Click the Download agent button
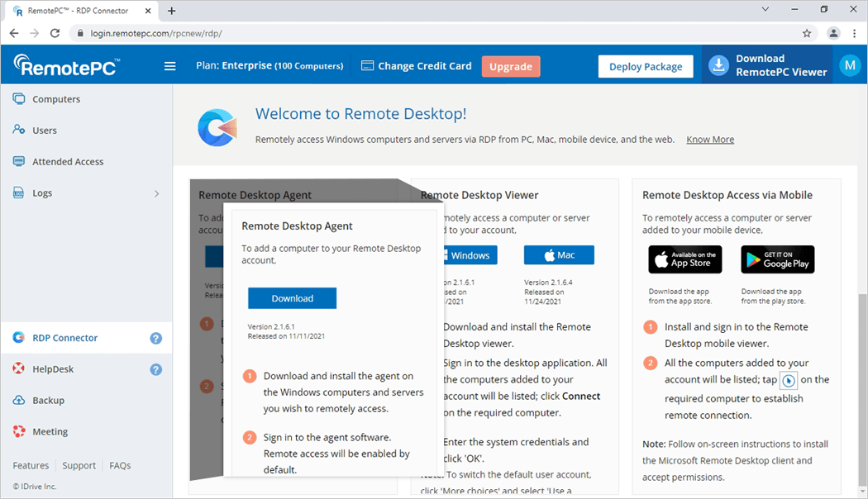Image resolution: width=868 pixels, height=499 pixels. pyautogui.click(x=292, y=298)
